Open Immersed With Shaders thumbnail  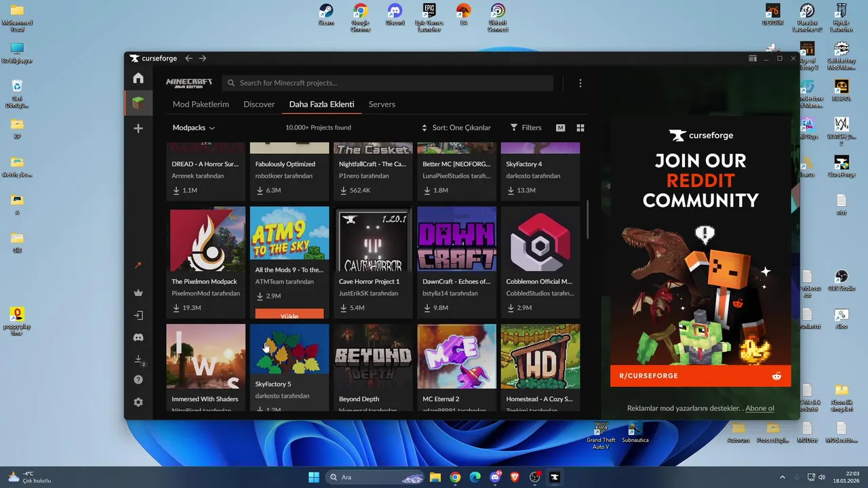point(206,357)
